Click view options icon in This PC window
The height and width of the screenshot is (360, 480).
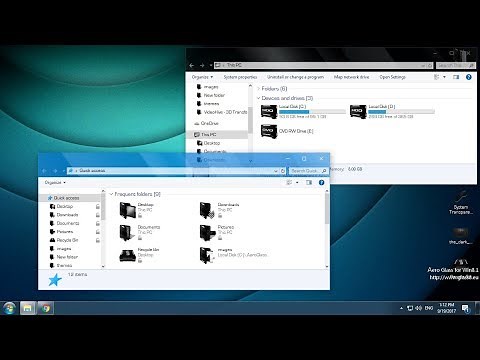click(436, 77)
